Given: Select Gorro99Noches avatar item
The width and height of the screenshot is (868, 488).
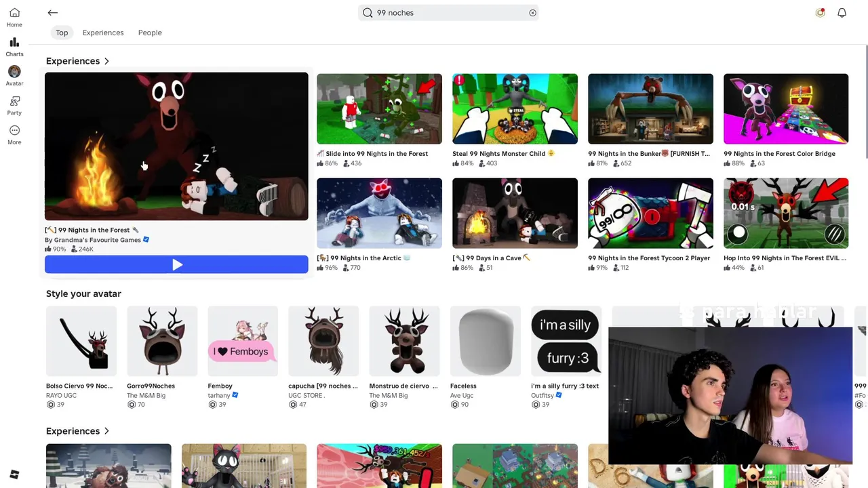Looking at the screenshot, I should coord(162,341).
